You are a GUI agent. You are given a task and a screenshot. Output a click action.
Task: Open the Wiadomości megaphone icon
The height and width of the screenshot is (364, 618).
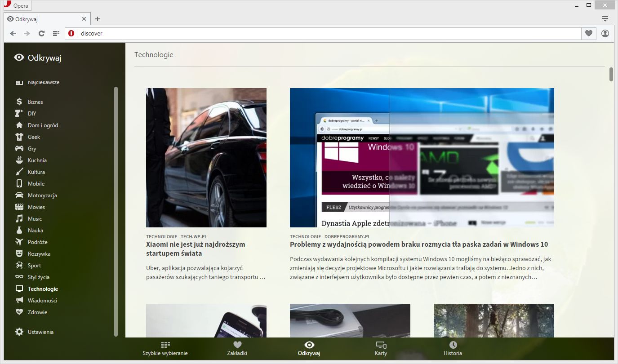click(x=19, y=301)
